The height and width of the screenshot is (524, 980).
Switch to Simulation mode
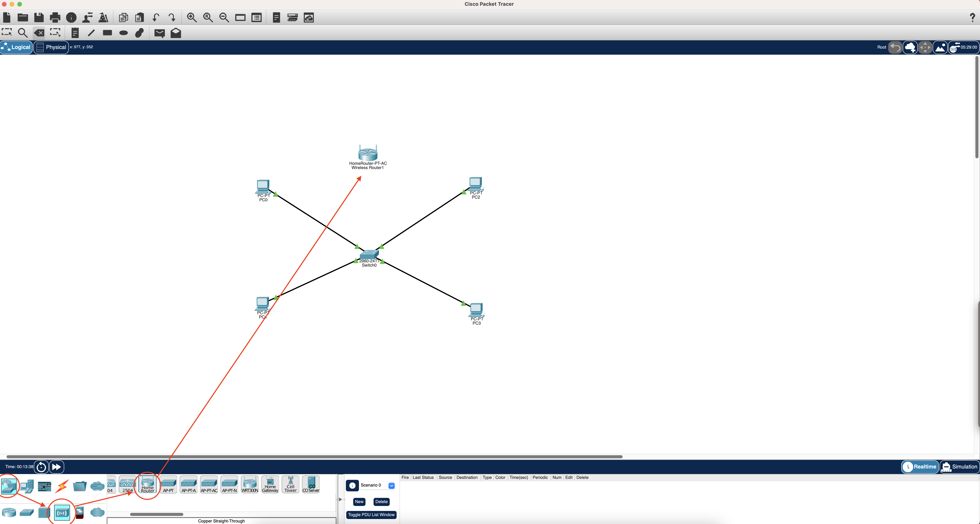pos(959,467)
